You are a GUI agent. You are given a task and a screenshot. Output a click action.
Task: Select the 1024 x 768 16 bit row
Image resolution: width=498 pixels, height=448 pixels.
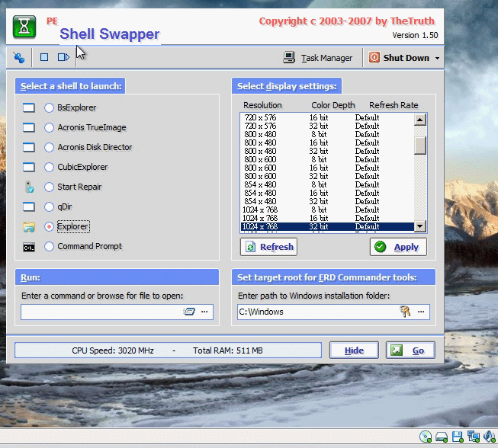[327, 219]
